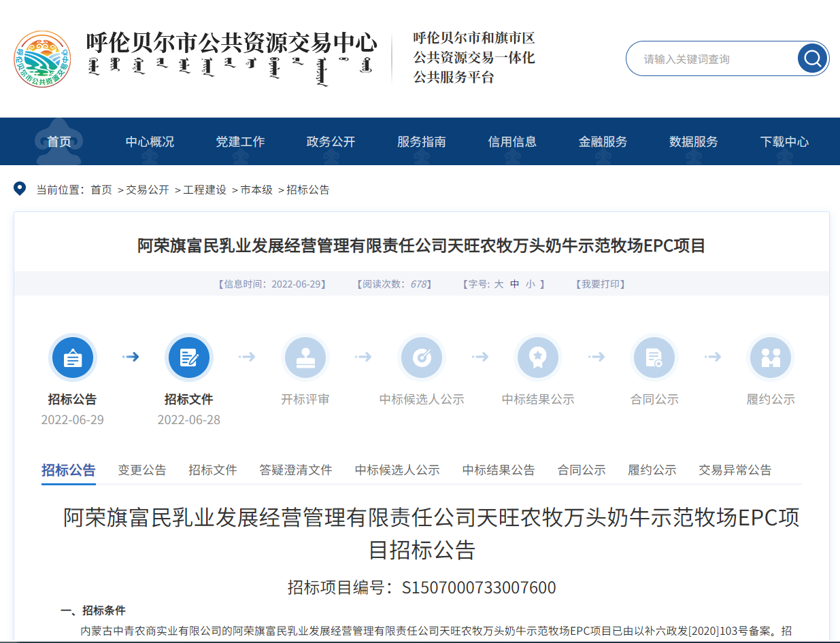Click the date 2022-06-28 under 招标文件
Image resolution: width=840 pixels, height=643 pixels.
(x=189, y=419)
